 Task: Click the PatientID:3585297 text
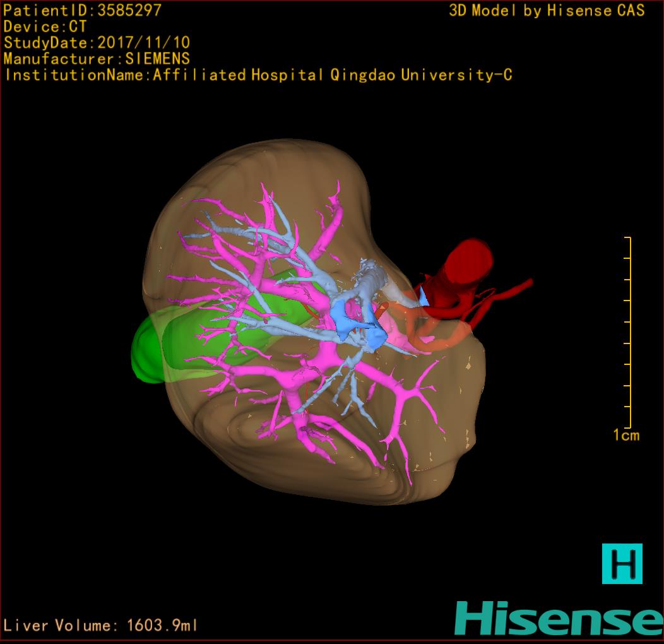(x=83, y=10)
